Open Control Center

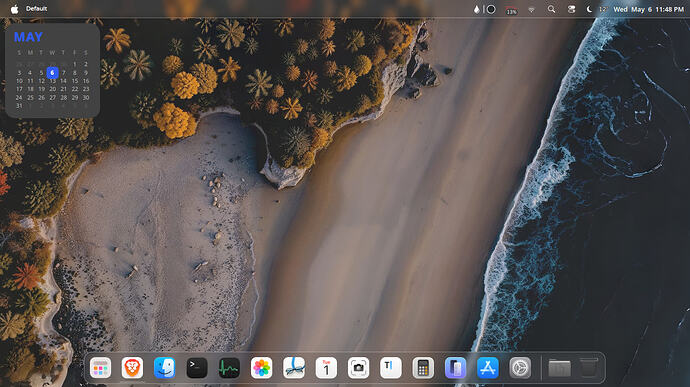[x=572, y=9]
